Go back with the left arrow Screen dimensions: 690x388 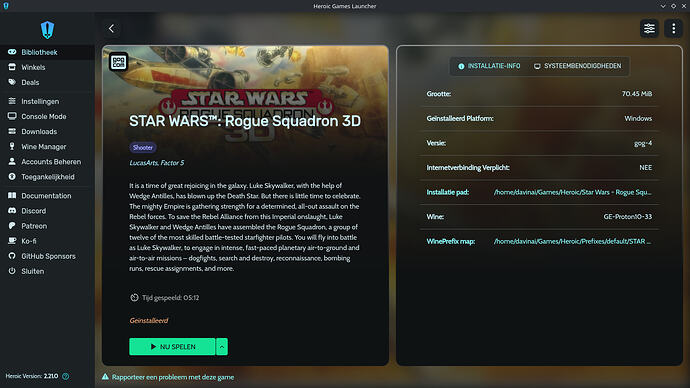111,29
